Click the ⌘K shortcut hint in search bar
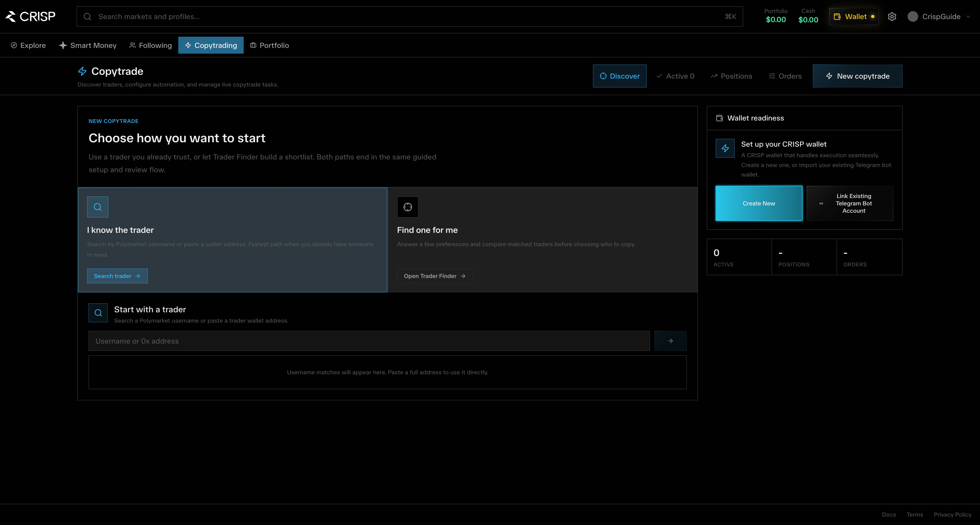Viewport: 980px width, 525px height. click(730, 16)
